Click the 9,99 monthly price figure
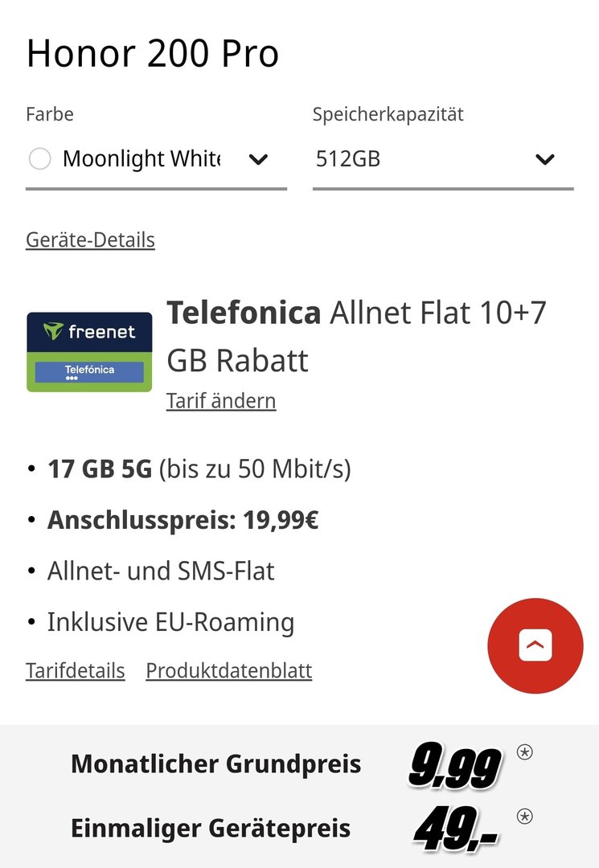The height and width of the screenshot is (868, 599). [454, 768]
